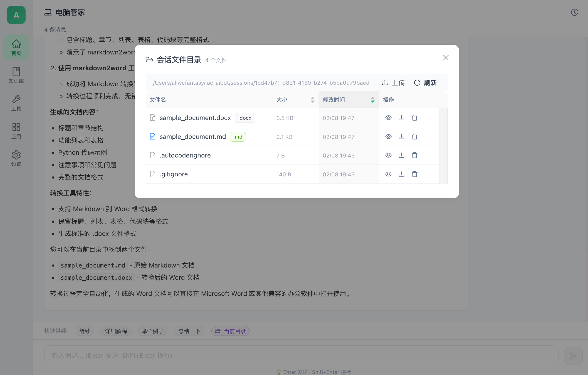This screenshot has height=375, width=588.
Task: Select the 工具 sidebar icon
Action: tap(16, 103)
